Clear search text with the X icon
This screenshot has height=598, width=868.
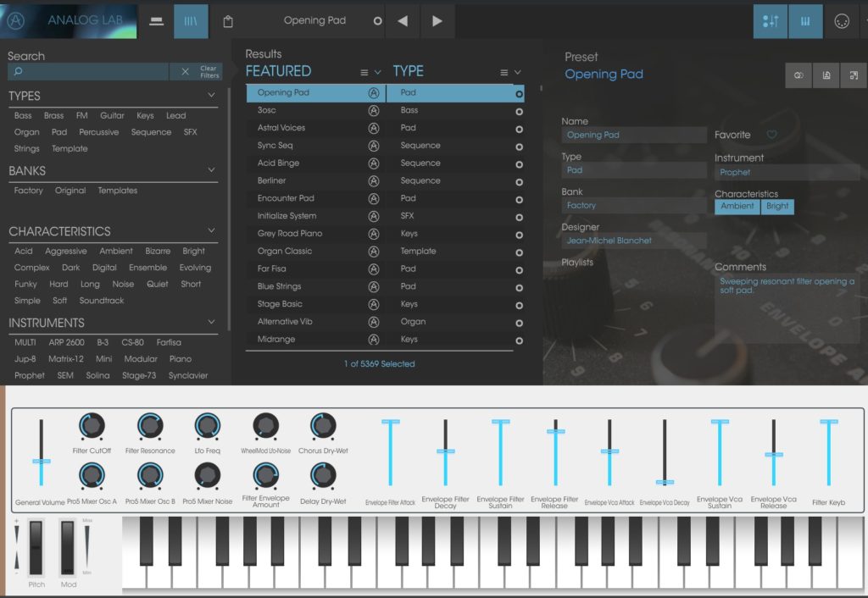pos(186,71)
